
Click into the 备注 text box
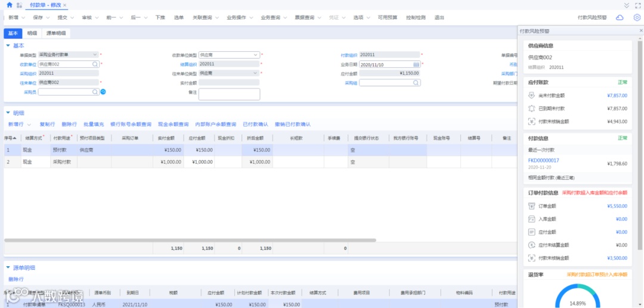[x=229, y=94]
